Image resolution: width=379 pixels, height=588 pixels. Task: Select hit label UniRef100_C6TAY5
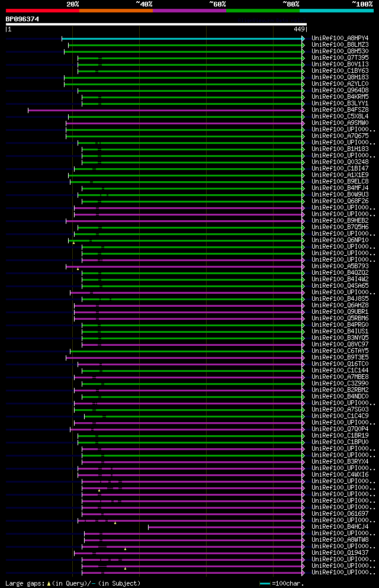pos(340,351)
